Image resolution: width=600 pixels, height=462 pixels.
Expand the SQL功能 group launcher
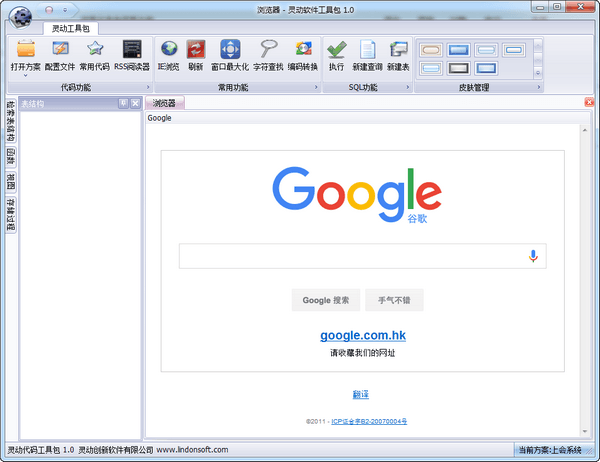click(x=407, y=87)
